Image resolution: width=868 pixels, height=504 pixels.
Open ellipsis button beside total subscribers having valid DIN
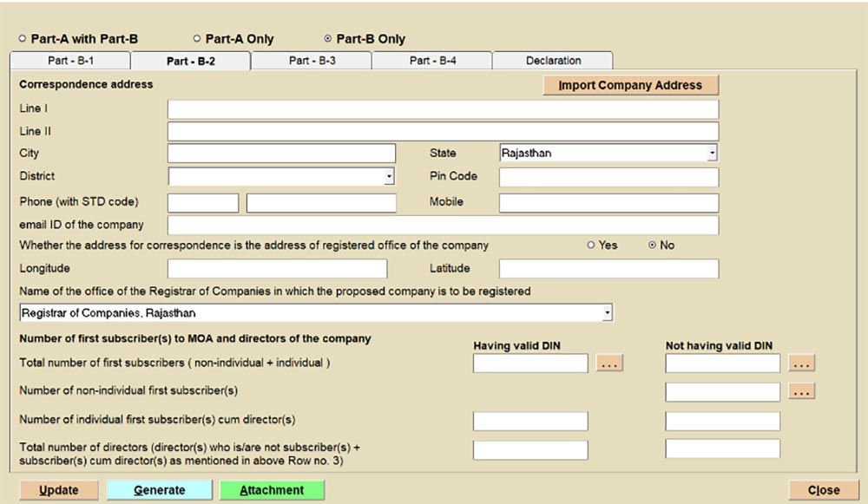(609, 363)
